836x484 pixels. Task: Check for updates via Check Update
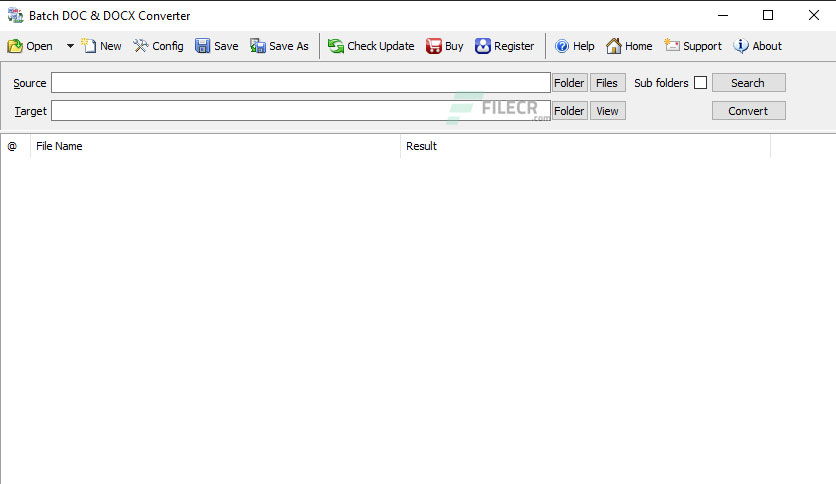tap(371, 46)
